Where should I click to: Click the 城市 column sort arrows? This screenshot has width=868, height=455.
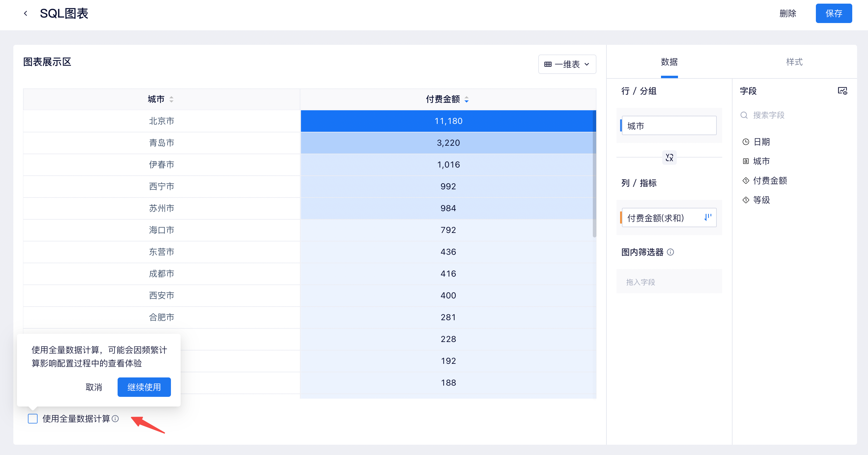tap(172, 99)
